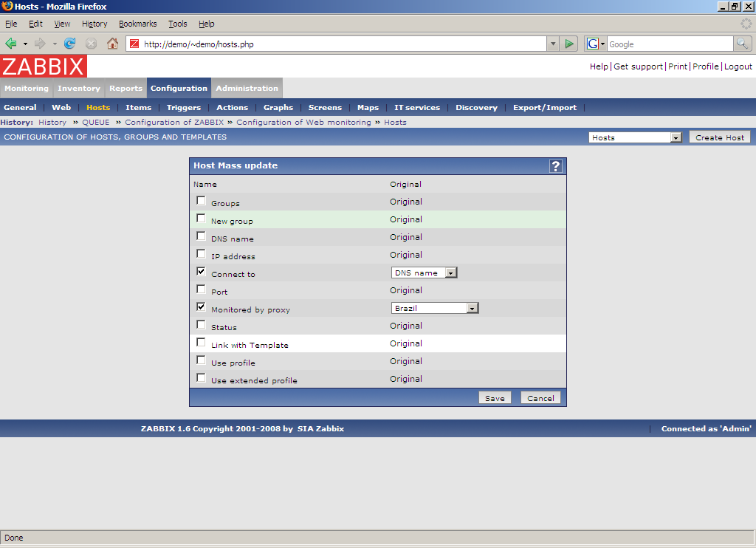The height and width of the screenshot is (548, 756).
Task: Open the Export/Import submenu item
Action: tap(545, 108)
